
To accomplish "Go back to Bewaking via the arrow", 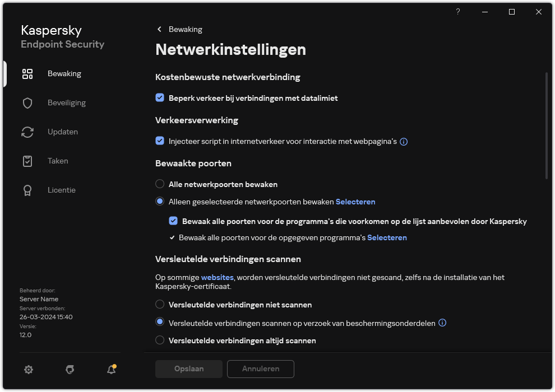I will pyautogui.click(x=159, y=29).
